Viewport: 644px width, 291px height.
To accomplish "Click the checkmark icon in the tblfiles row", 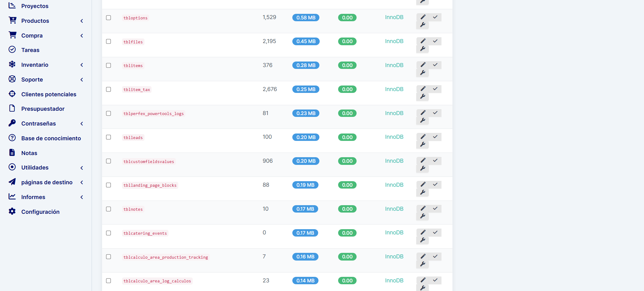I will [x=435, y=41].
